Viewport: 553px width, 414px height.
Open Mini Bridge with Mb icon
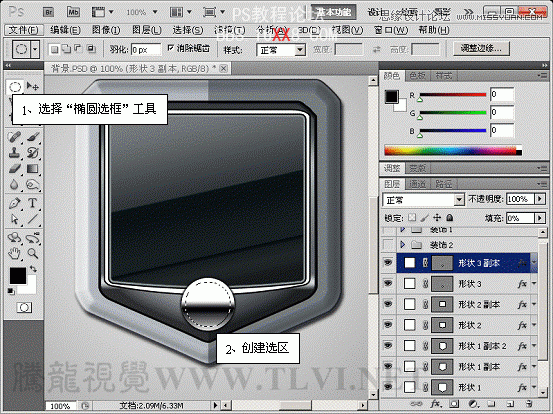(x=73, y=13)
